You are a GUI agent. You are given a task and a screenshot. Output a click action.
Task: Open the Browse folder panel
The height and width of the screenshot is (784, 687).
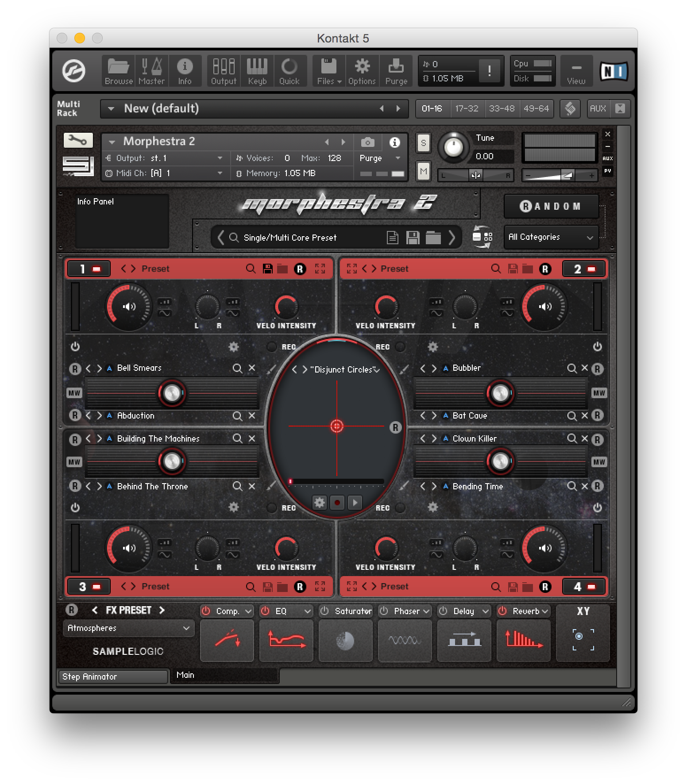tap(119, 71)
